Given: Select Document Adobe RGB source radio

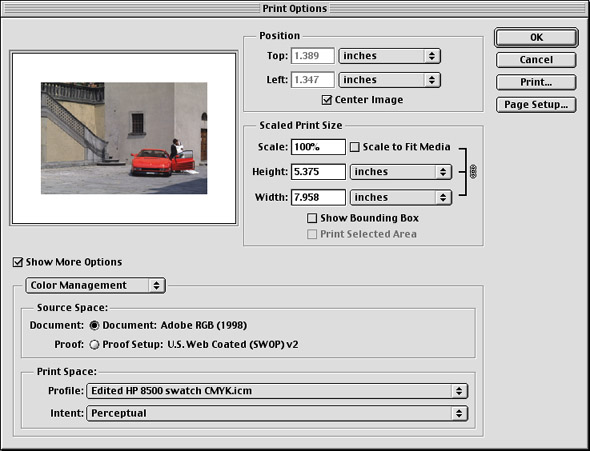Looking at the screenshot, I should coord(94,325).
